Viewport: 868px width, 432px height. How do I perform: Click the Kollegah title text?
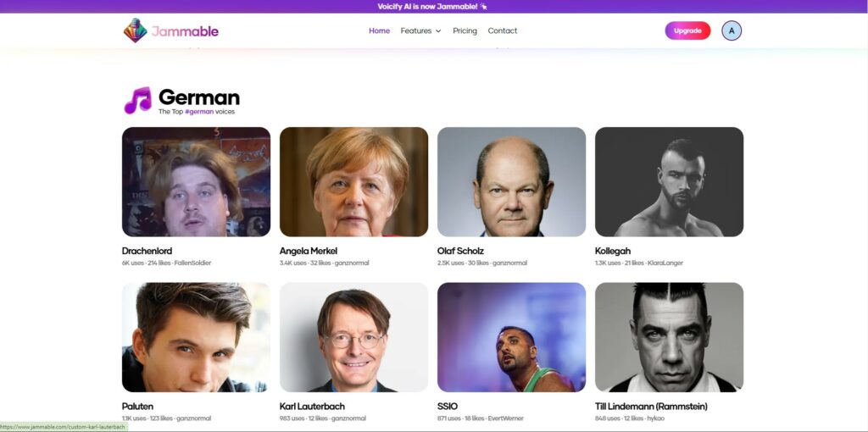[613, 251]
